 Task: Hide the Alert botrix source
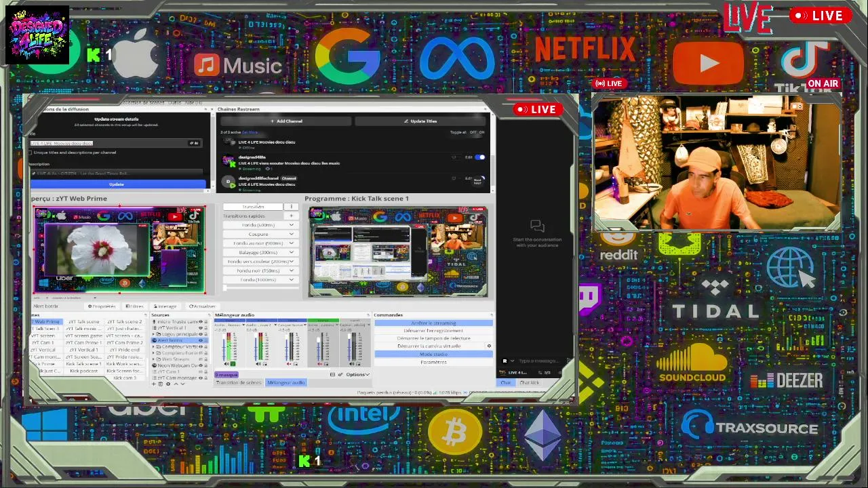click(x=201, y=340)
